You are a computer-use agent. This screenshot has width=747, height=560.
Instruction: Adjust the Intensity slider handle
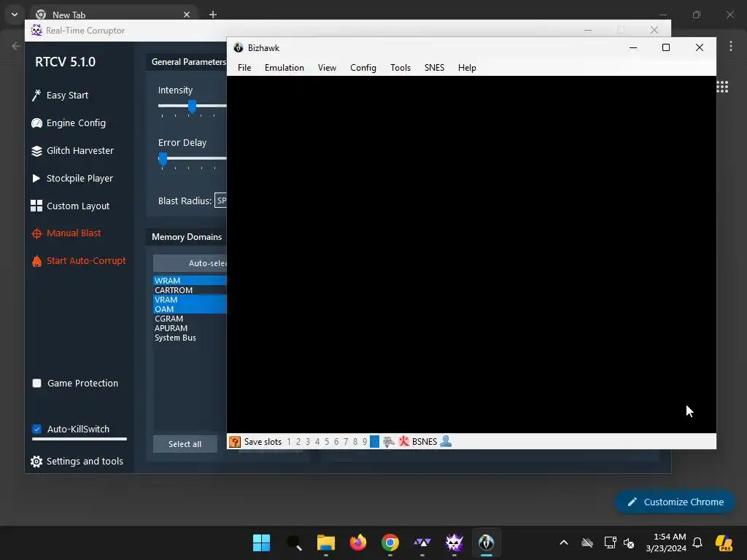(x=192, y=106)
